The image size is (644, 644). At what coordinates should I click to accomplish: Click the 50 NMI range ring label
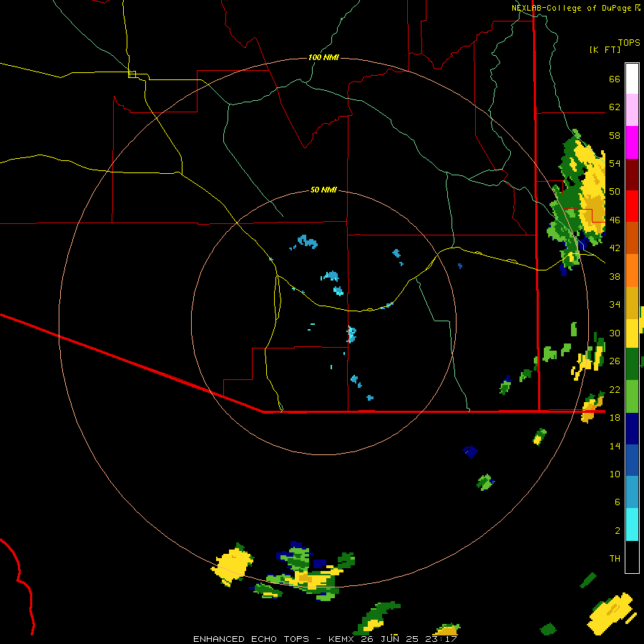(323, 190)
